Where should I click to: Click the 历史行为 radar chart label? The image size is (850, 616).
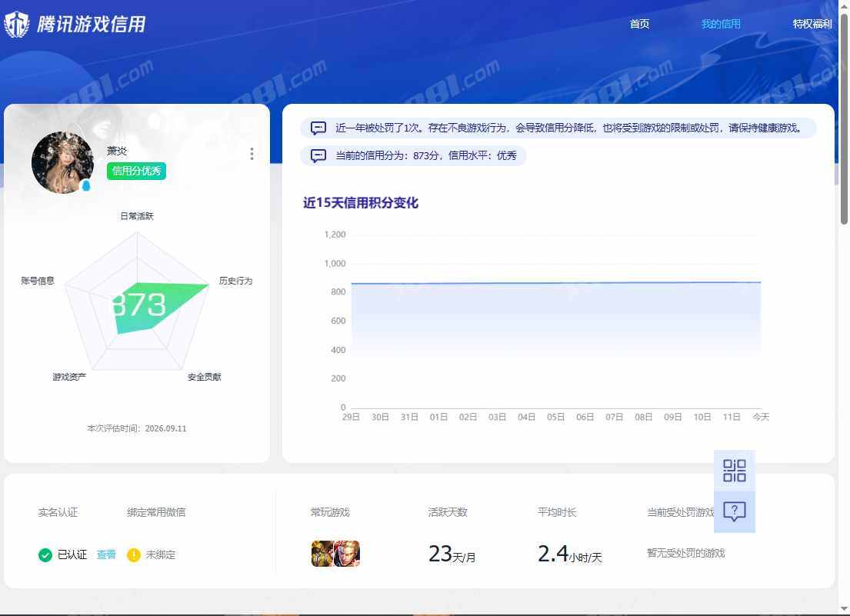(x=236, y=281)
